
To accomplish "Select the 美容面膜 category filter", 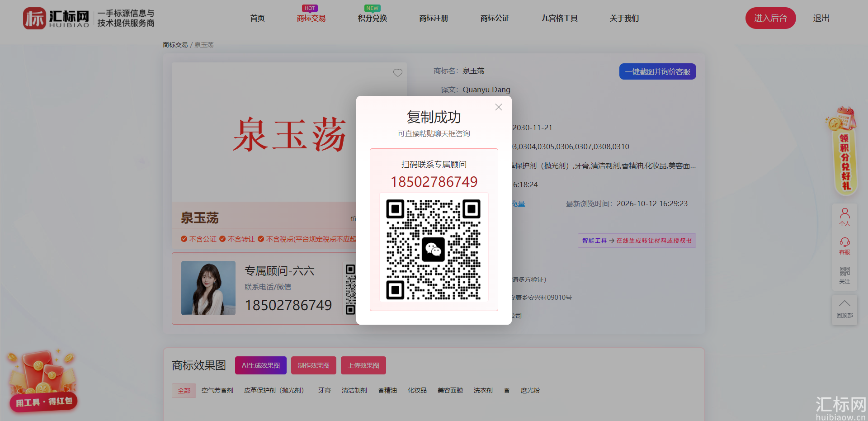I will point(450,390).
